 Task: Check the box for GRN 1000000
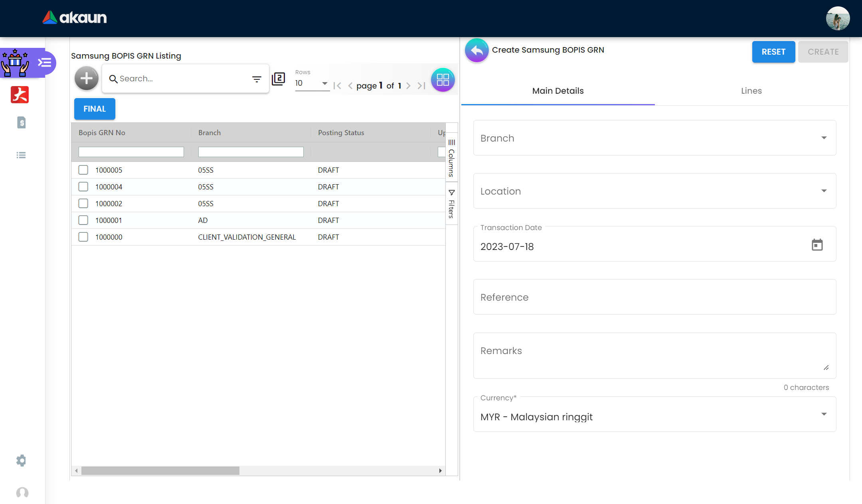[x=83, y=237]
